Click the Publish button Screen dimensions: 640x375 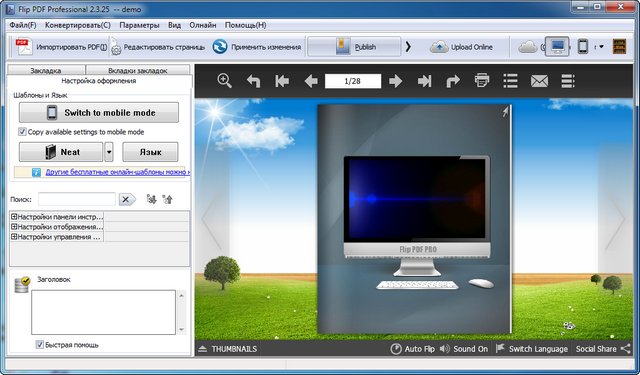(x=354, y=47)
